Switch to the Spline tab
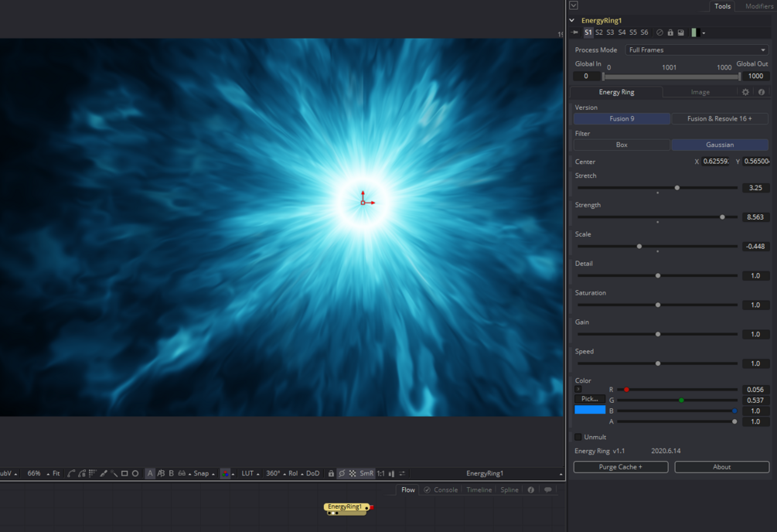Image resolution: width=777 pixels, height=532 pixels. (x=509, y=489)
